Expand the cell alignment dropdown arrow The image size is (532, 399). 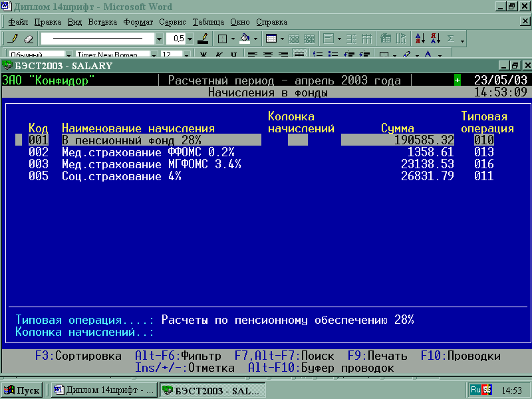click(339, 39)
